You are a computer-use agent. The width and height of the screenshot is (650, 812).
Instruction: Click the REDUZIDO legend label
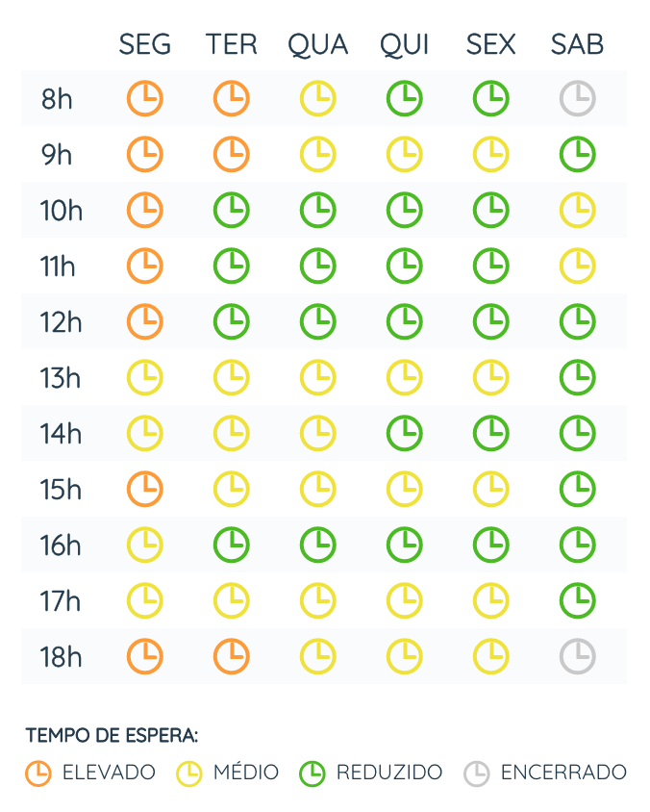tap(389, 773)
